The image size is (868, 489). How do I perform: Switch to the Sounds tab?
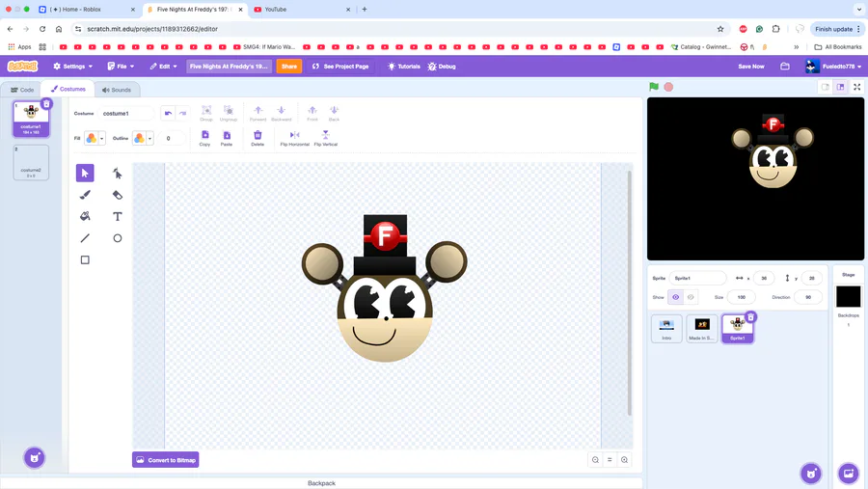coord(117,90)
